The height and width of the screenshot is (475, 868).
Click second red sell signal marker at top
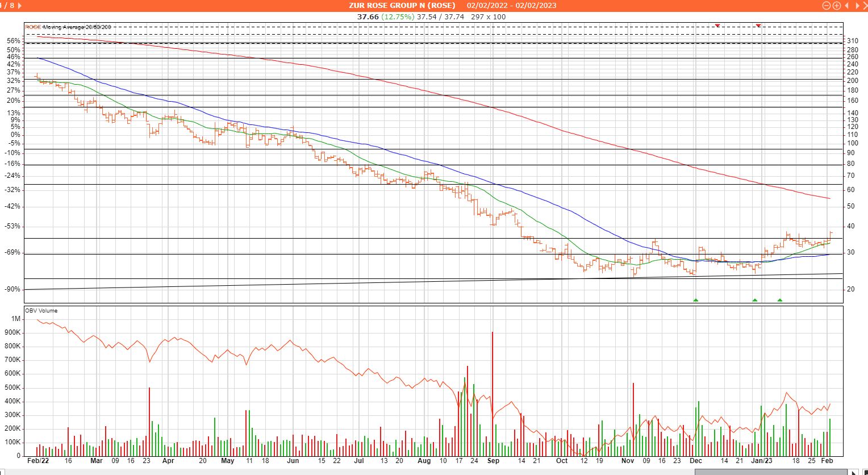click(758, 26)
